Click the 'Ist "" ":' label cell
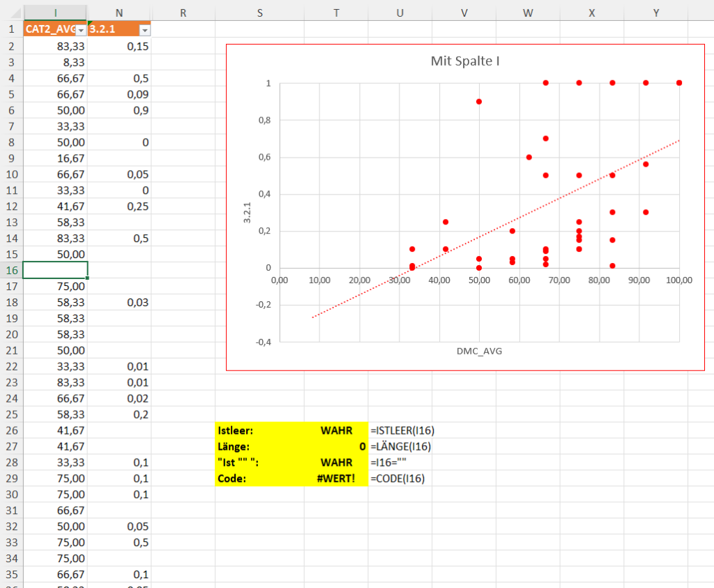 tap(259, 462)
